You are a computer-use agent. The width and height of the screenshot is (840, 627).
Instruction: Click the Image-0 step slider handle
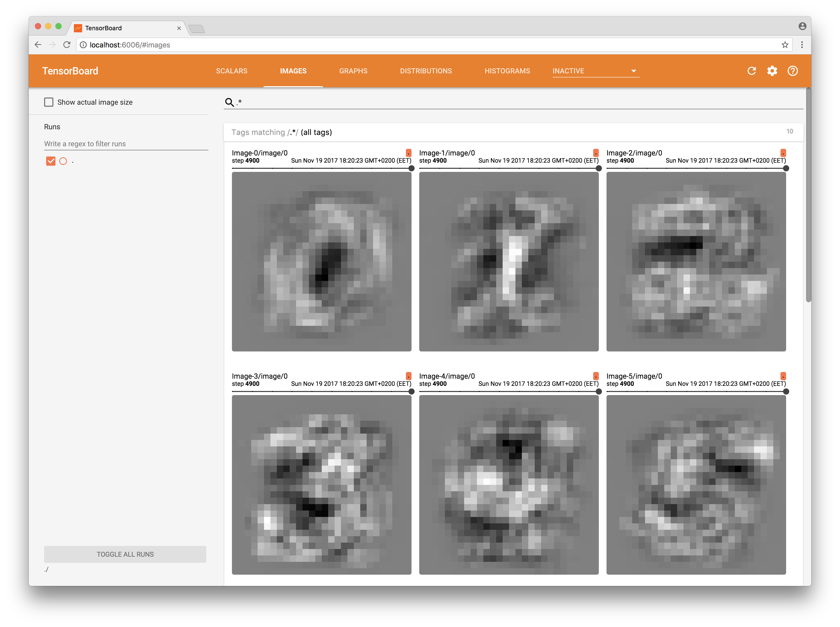click(411, 168)
